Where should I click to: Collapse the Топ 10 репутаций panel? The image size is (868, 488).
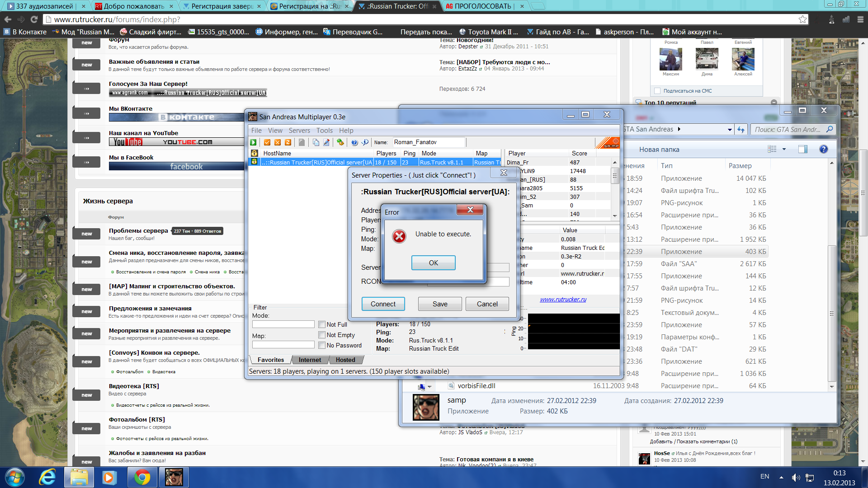click(x=774, y=103)
